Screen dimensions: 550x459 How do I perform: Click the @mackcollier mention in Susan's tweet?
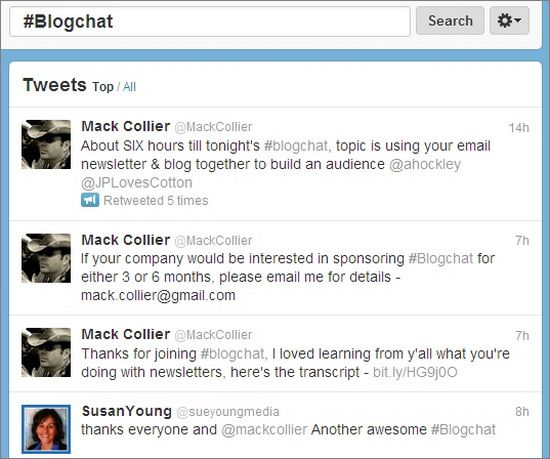264,430
